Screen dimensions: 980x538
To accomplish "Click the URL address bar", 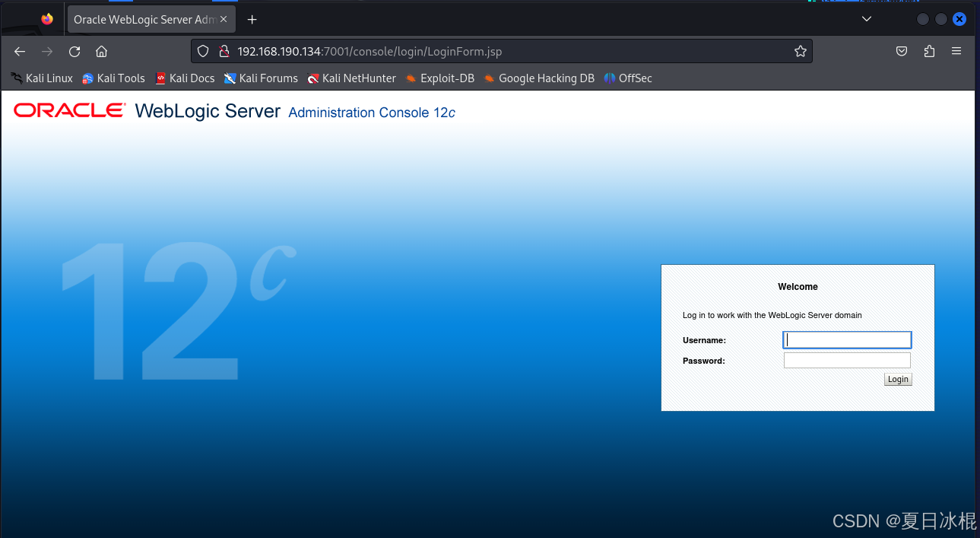I will [502, 52].
